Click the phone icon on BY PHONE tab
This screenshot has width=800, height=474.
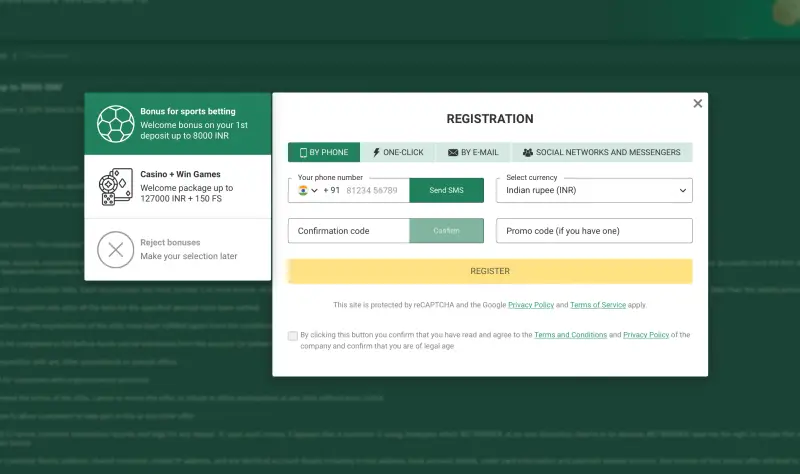point(303,153)
